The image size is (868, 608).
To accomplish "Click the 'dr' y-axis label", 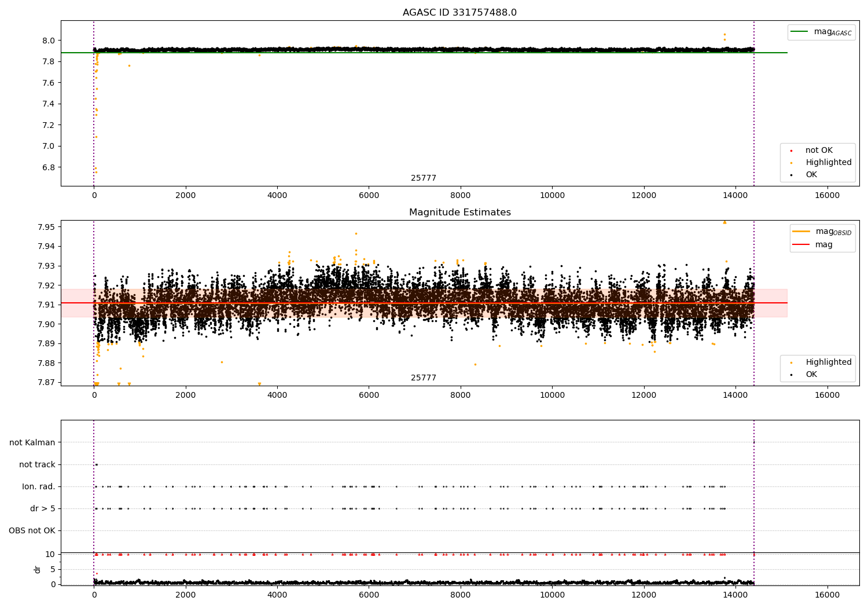I will (x=37, y=570).
